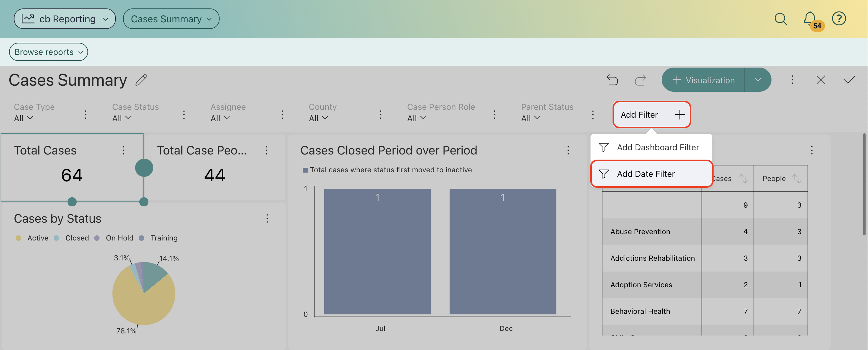
Task: Click the Add Filter button
Action: 651,115
